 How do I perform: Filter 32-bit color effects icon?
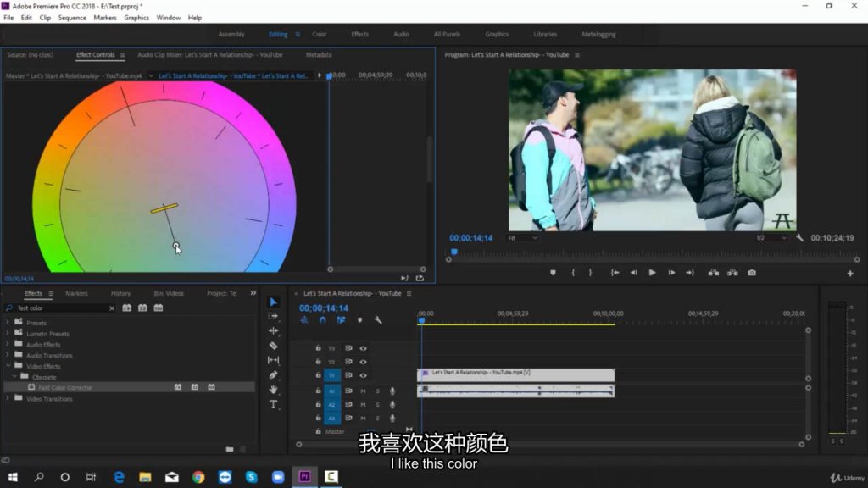click(x=142, y=308)
